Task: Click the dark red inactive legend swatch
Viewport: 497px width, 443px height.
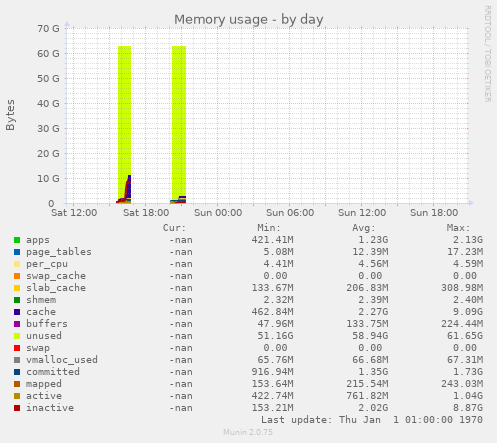Action: (x=17, y=408)
